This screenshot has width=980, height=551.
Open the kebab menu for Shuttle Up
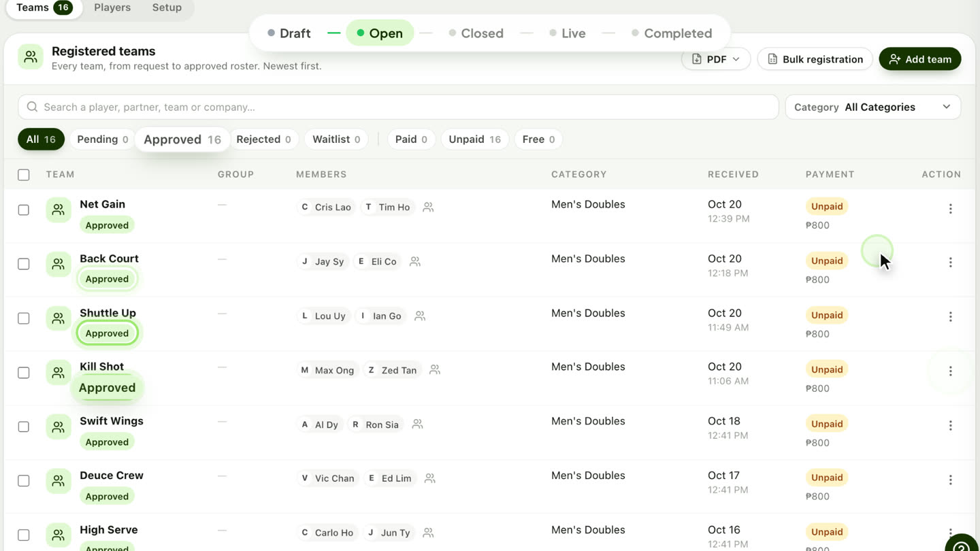click(950, 317)
